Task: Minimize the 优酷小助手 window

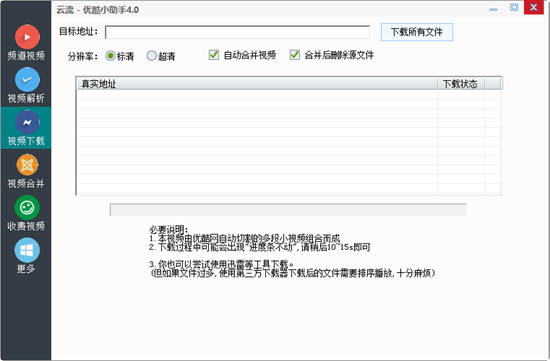Action: tap(493, 9)
